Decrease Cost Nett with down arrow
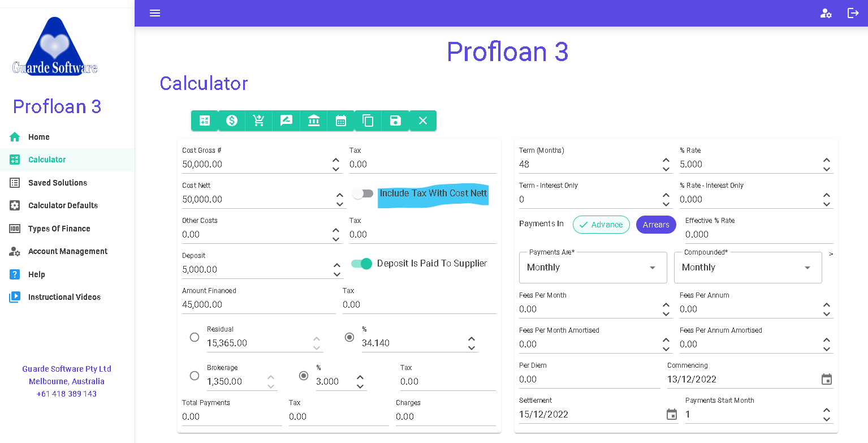The image size is (868, 443). click(340, 204)
